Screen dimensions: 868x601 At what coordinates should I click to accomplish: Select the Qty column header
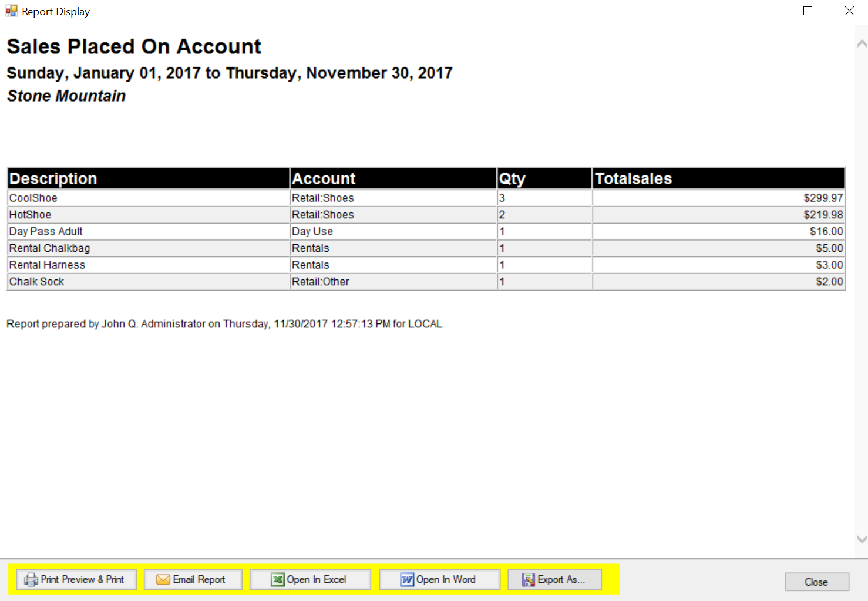pos(544,178)
